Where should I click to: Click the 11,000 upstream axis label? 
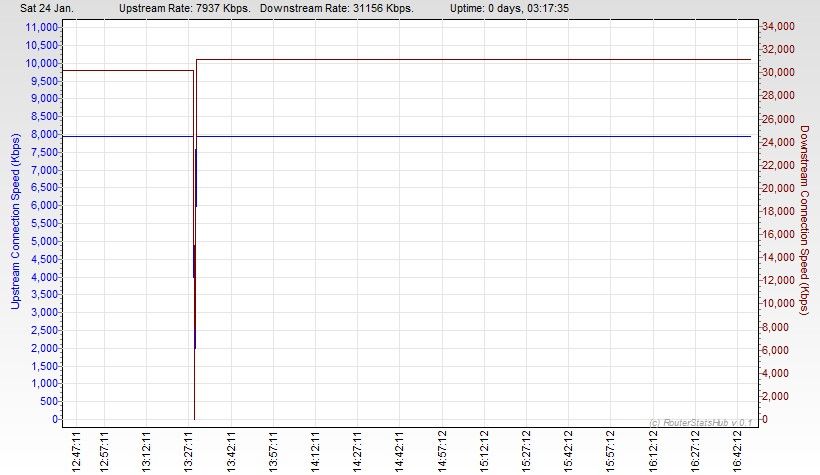[41, 27]
